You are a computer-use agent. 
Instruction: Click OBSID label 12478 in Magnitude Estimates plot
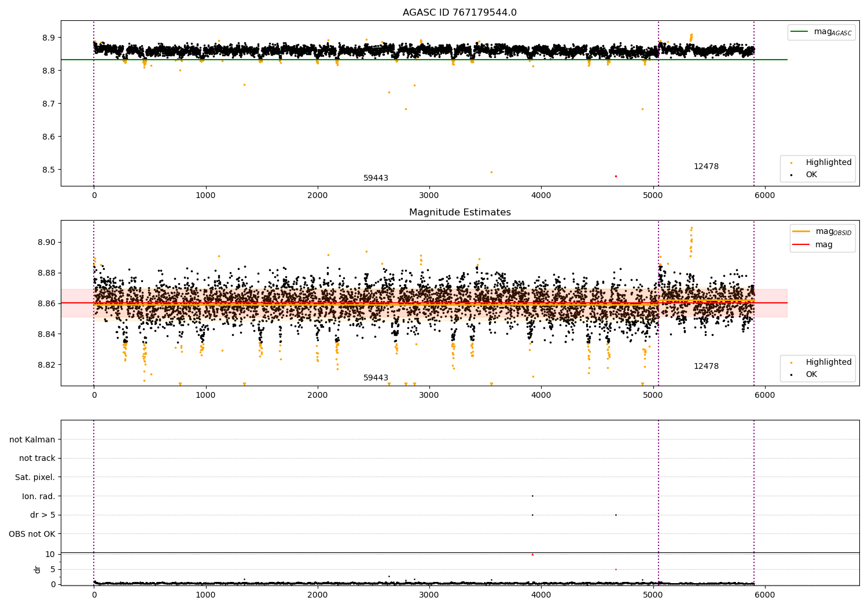706,366
